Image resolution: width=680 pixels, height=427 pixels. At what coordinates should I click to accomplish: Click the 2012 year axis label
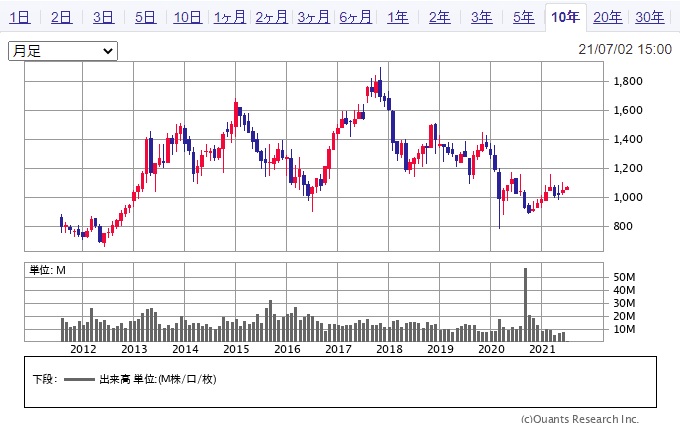tap(83, 349)
